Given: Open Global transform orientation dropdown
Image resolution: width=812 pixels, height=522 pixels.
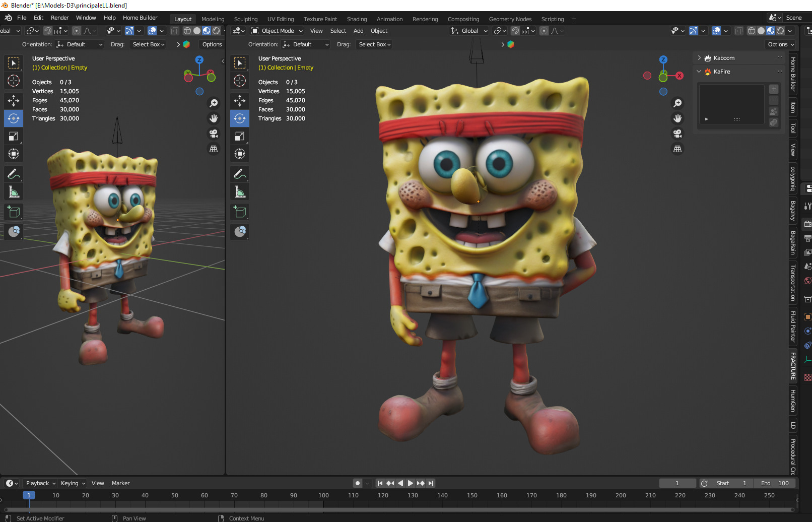Looking at the screenshot, I should 469,31.
